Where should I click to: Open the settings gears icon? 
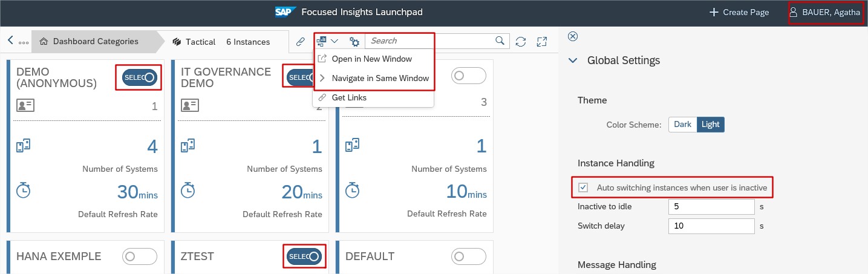pos(354,42)
